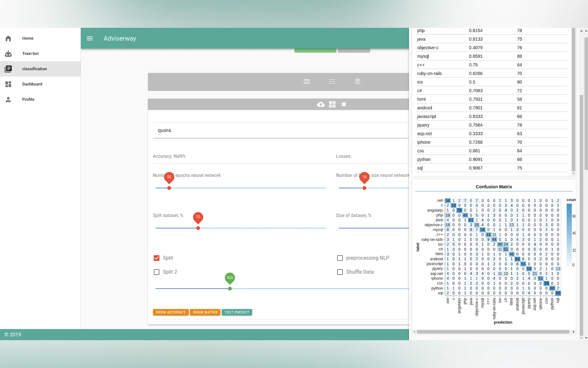Tick the Shuffle Data checkbox
This screenshot has height=368, width=588.
(x=340, y=272)
